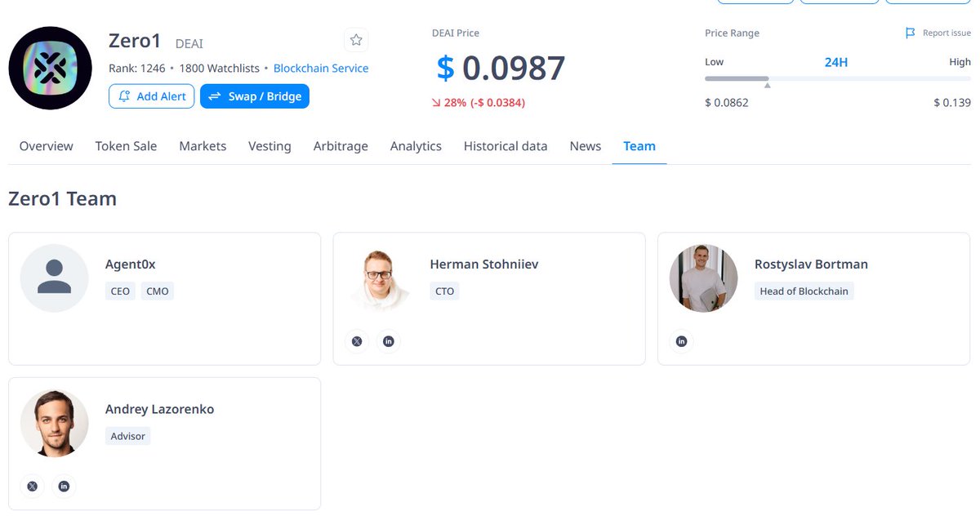
Task: Open the Blockchain Service category link
Action: coord(321,69)
